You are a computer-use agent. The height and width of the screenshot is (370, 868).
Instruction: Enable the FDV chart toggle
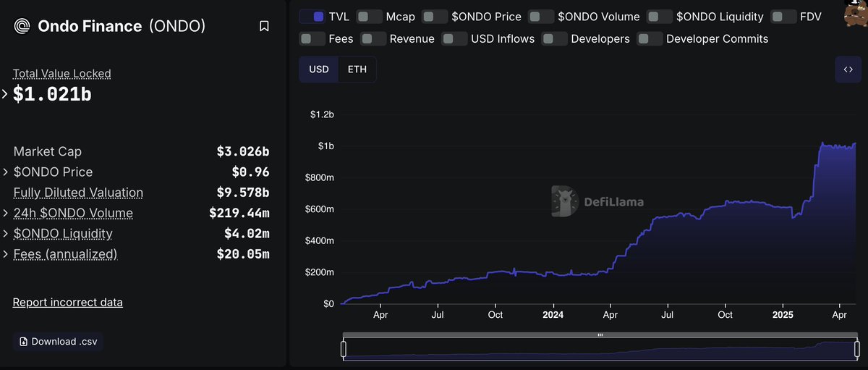click(783, 16)
